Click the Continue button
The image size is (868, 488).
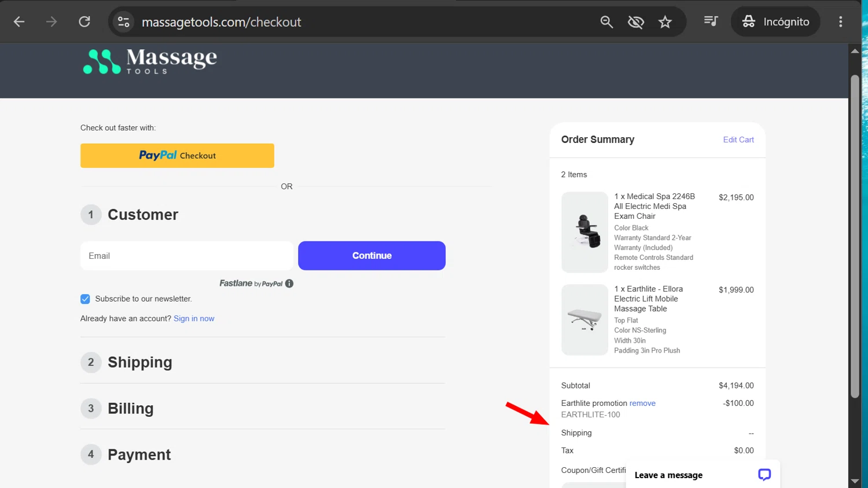(x=372, y=256)
